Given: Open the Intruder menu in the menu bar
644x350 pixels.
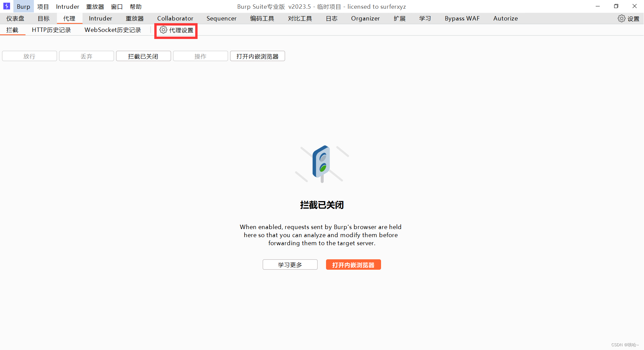Looking at the screenshot, I should [67, 6].
